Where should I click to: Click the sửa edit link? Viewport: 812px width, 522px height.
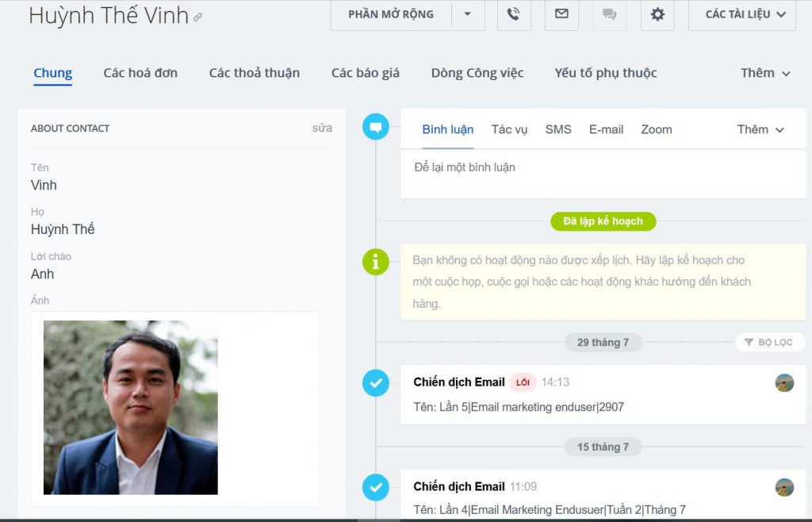pos(322,128)
